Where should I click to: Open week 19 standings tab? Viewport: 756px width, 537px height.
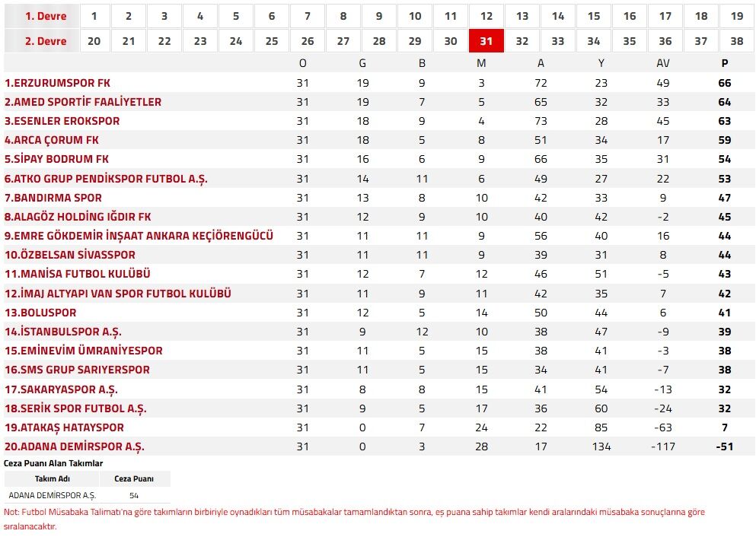point(737,16)
